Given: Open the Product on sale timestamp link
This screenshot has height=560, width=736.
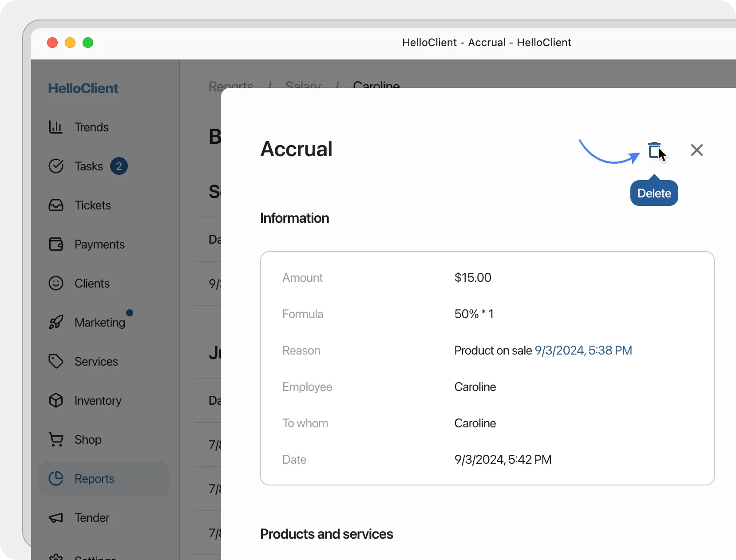Looking at the screenshot, I should (583, 350).
